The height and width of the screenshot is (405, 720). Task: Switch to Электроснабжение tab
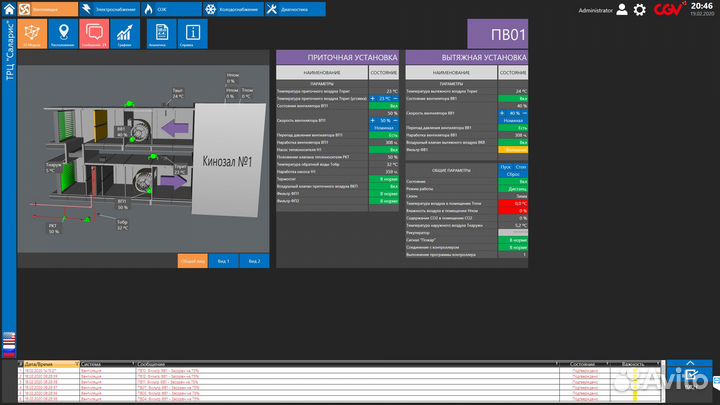110,9
